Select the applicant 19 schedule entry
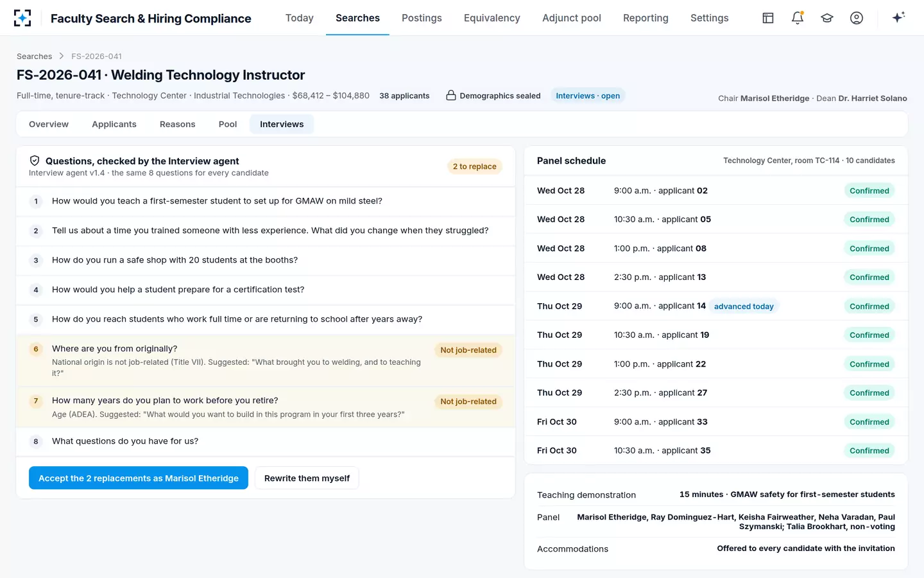 tap(716, 335)
